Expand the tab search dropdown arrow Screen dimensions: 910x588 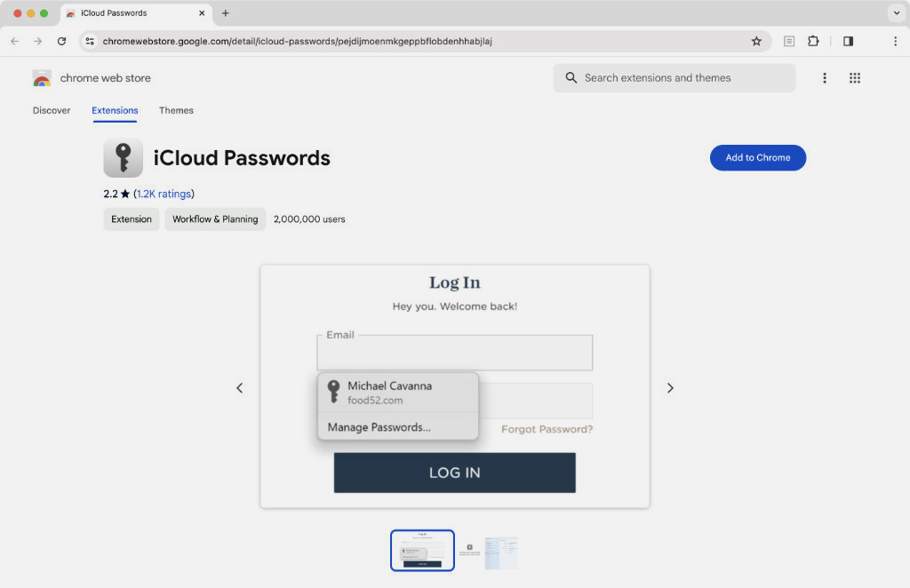pyautogui.click(x=895, y=13)
